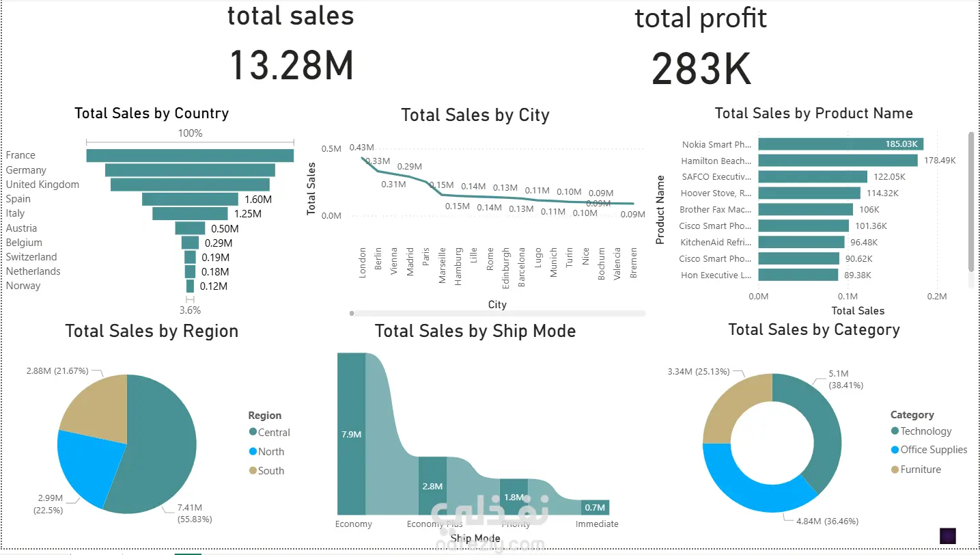Click the Technology legend color marker
Screen dimensions: 980x555
pyautogui.click(x=895, y=431)
